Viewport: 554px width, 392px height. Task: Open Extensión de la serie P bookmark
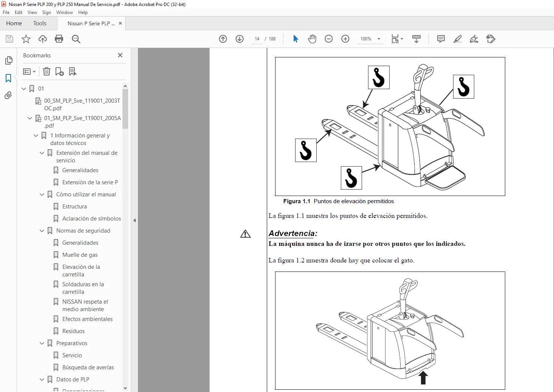[90, 182]
